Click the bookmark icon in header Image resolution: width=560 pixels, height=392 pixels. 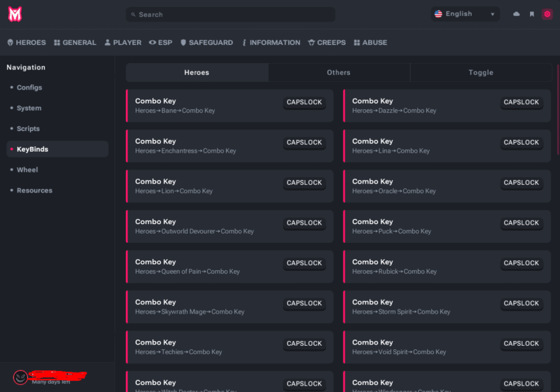532,14
